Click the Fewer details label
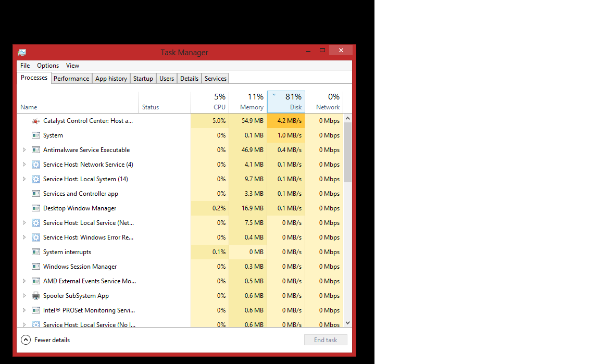 (52, 340)
